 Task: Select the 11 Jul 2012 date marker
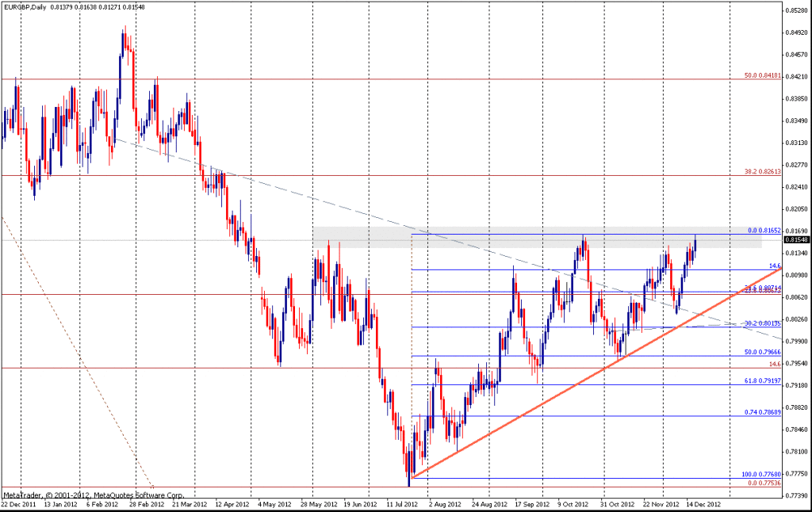(404, 503)
